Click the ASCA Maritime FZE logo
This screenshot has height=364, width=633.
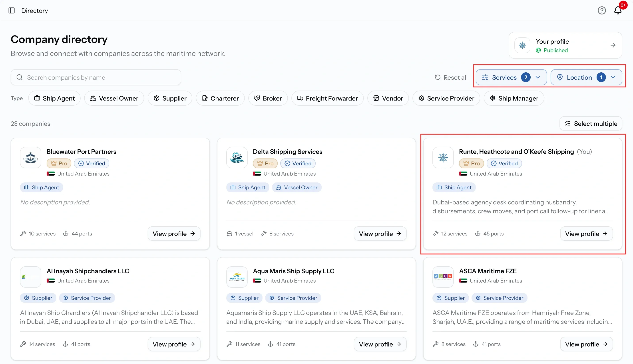(443, 277)
